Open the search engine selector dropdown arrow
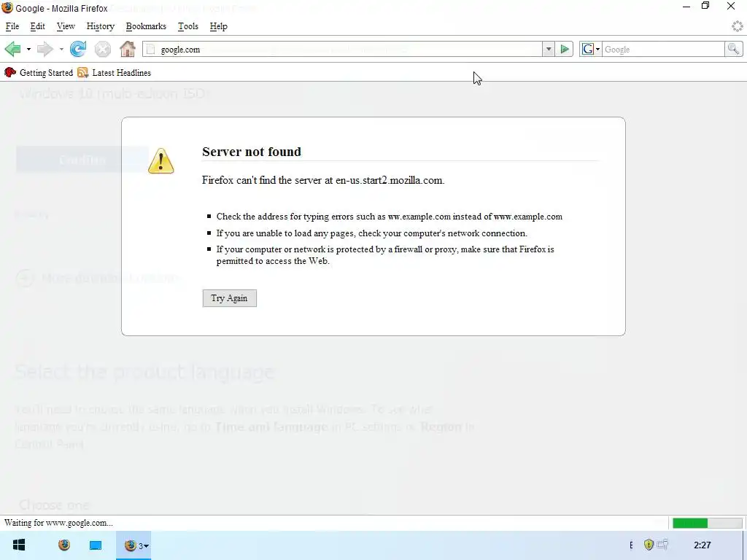 tap(598, 50)
